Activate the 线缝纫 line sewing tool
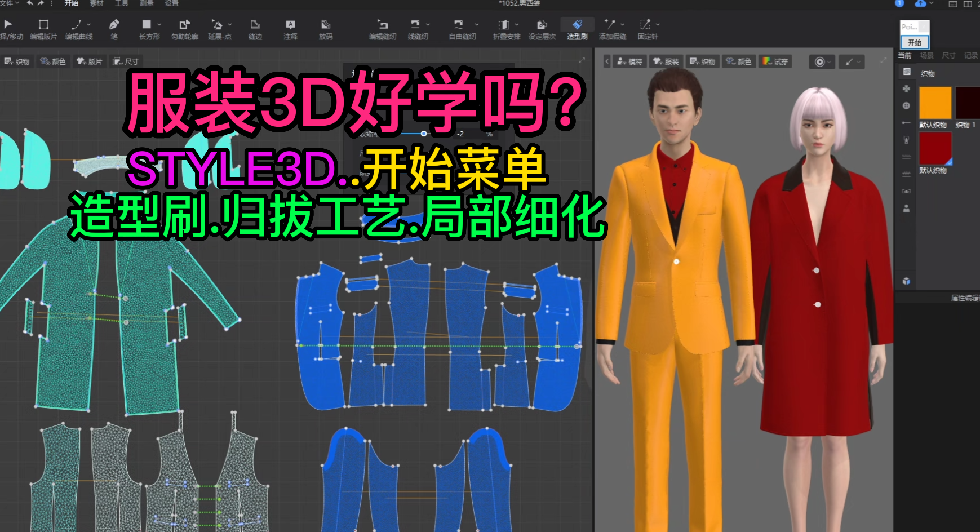This screenshot has height=532, width=980. 417,29
